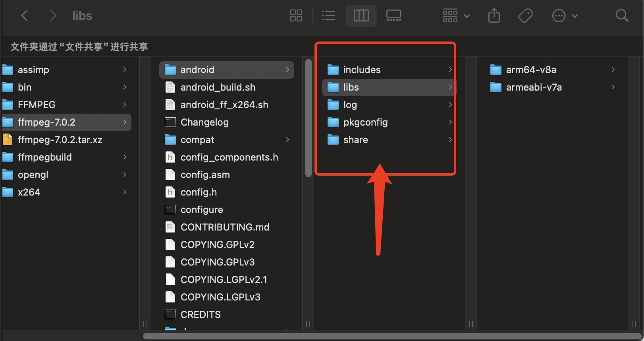Select the CONTRIBUTING.md file

coord(227,227)
